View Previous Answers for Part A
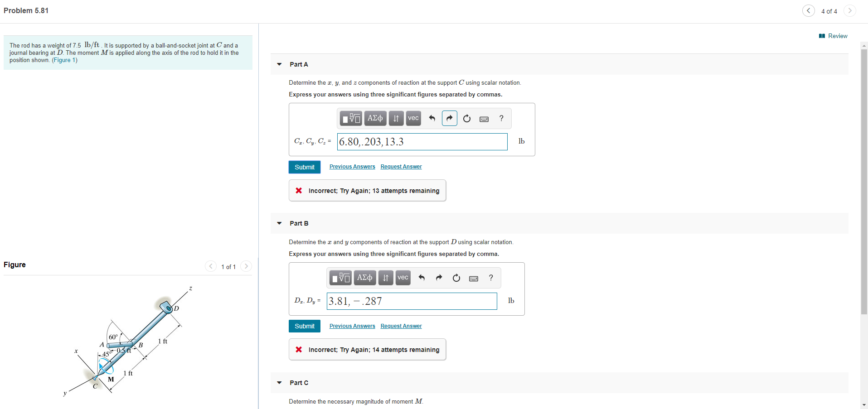868x409 pixels. (x=352, y=167)
